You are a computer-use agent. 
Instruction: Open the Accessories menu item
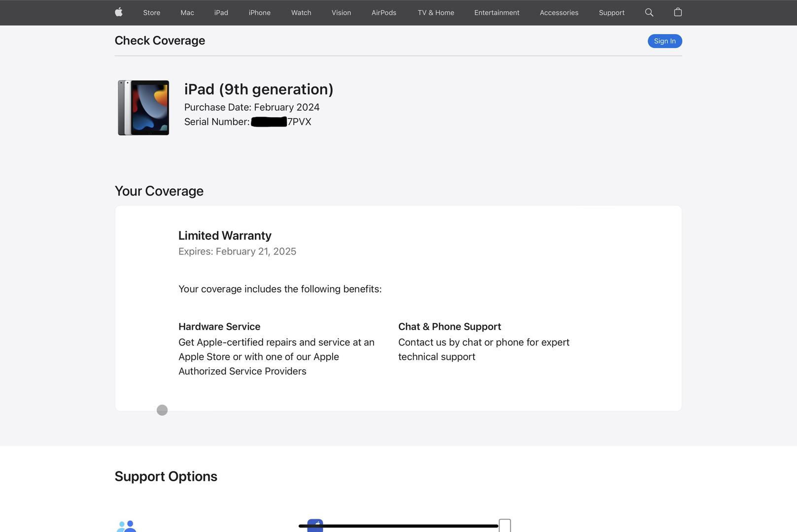559,13
